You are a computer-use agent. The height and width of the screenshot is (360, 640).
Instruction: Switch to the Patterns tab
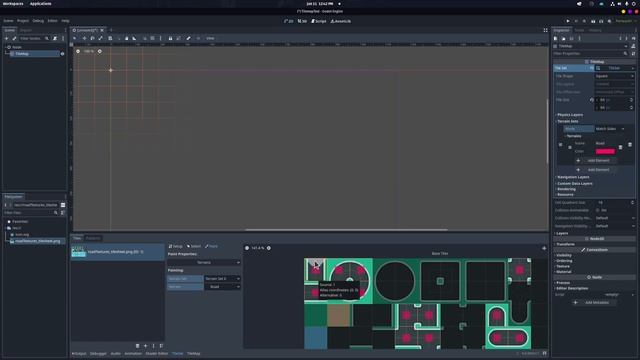point(93,238)
